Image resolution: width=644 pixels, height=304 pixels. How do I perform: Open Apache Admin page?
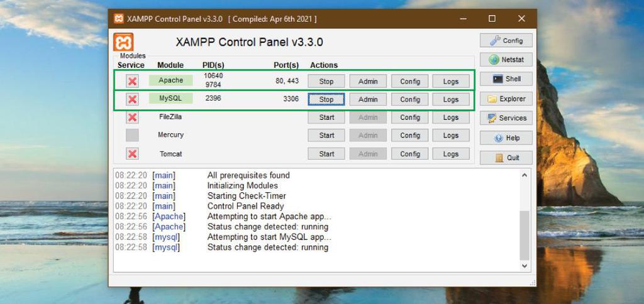[368, 81]
